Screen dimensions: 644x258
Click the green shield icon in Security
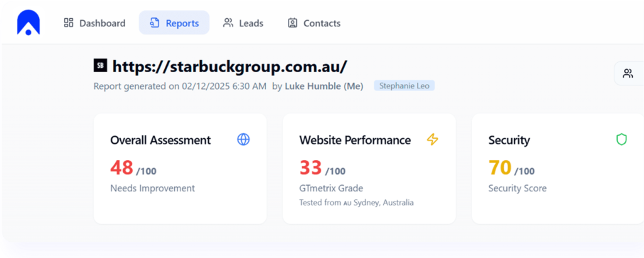point(621,139)
